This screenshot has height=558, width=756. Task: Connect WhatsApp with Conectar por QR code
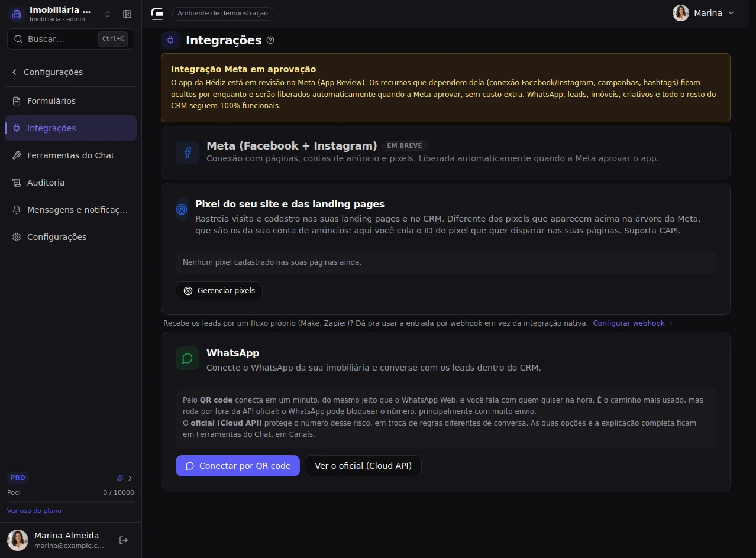point(238,466)
